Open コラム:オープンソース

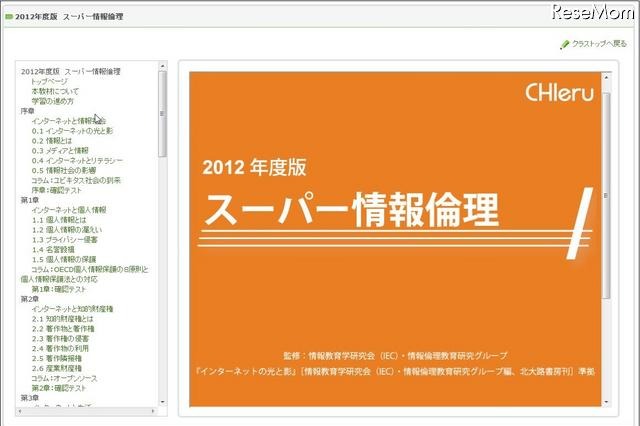[64, 378]
